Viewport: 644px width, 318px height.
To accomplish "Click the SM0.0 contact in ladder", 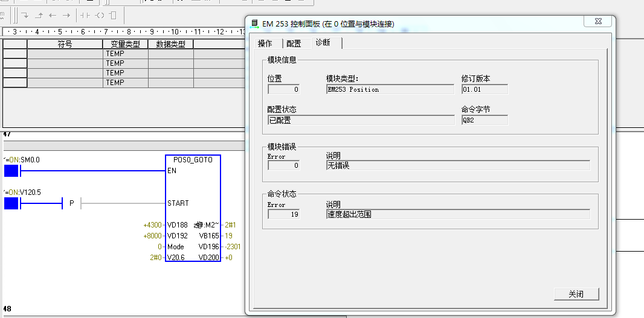I will (12, 171).
